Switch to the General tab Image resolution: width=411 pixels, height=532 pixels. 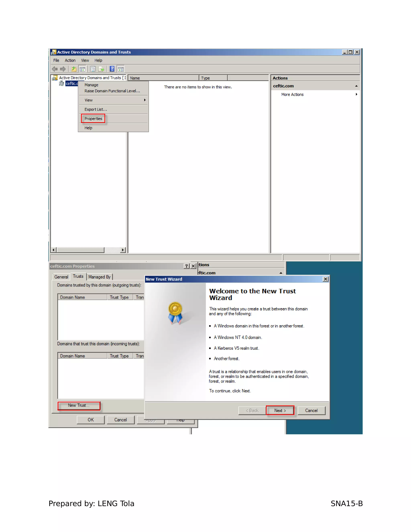point(61,277)
